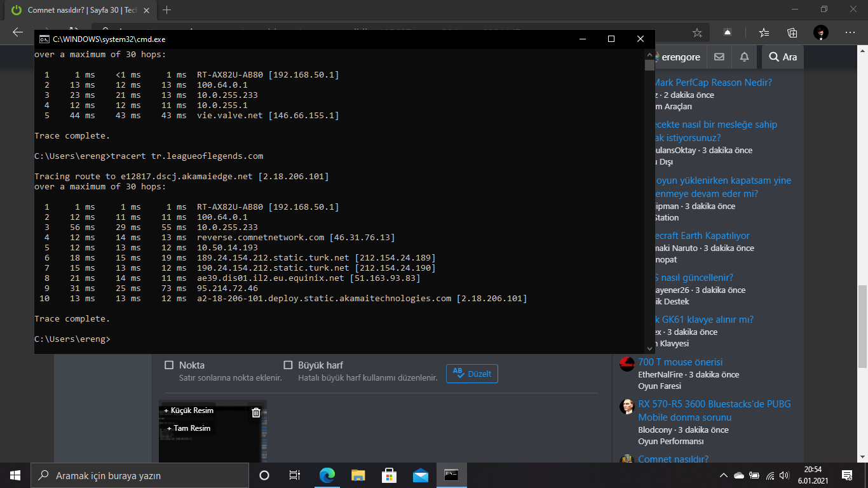The width and height of the screenshot is (868, 488).
Task: Click the 10.50.14.193 hop address
Action: click(x=227, y=248)
